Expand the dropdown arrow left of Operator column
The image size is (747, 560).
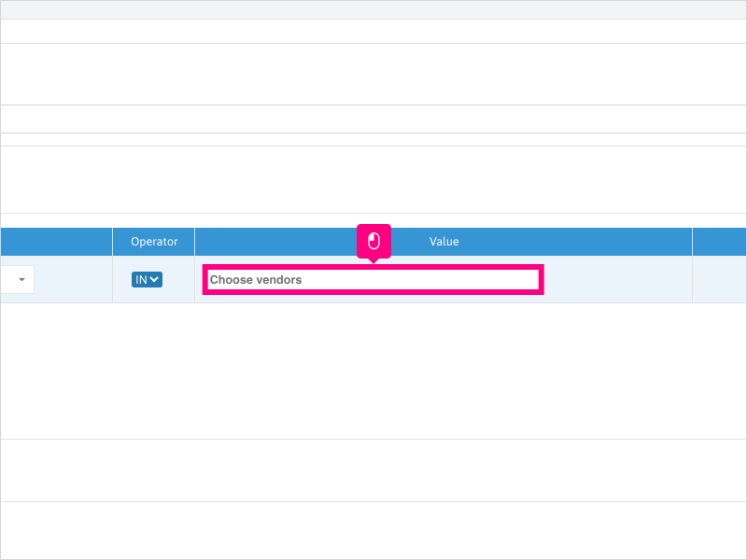[x=21, y=279]
